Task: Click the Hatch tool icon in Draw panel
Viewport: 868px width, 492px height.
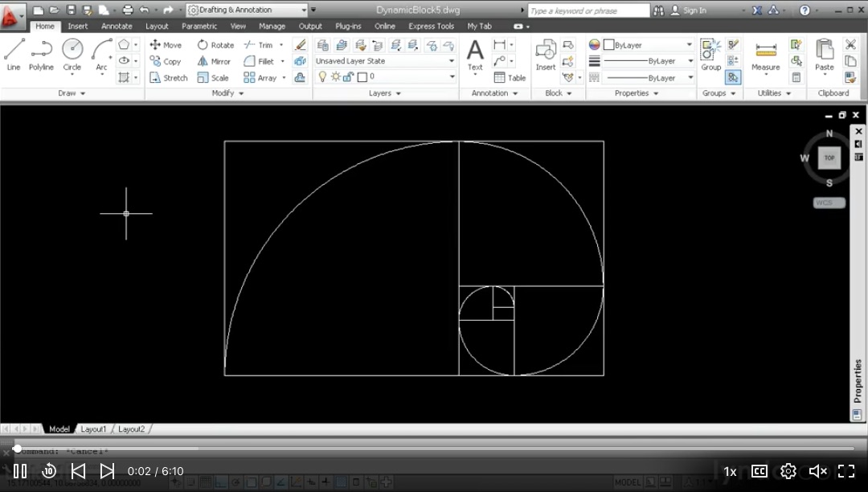Action: point(124,77)
